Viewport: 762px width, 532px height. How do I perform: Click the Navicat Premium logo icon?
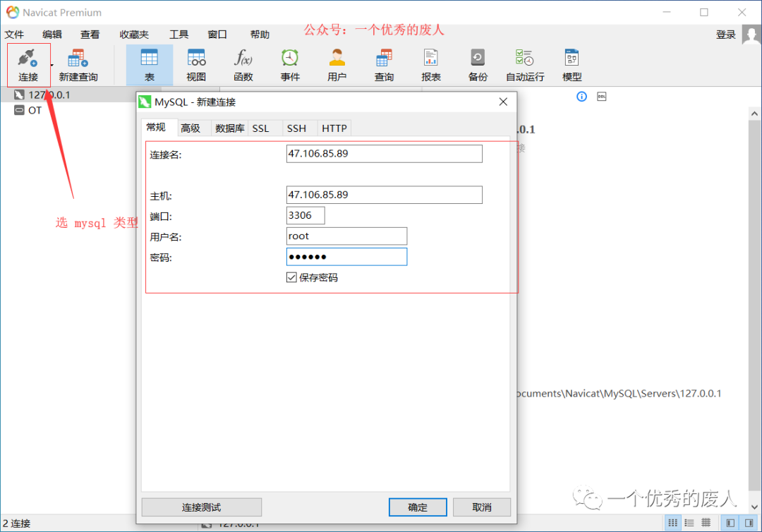pos(13,12)
